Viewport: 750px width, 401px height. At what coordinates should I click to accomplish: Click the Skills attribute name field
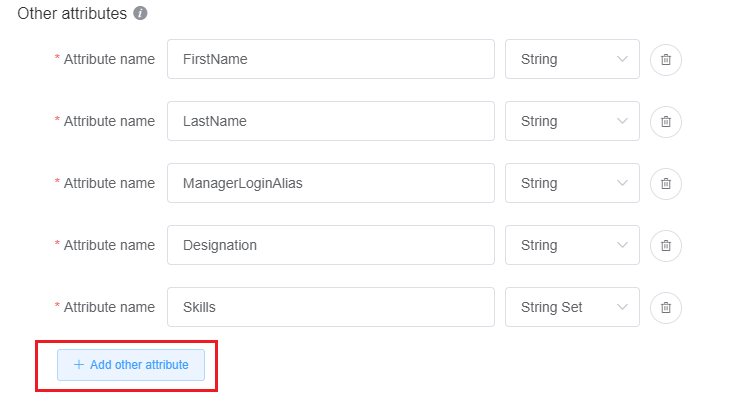(330, 308)
